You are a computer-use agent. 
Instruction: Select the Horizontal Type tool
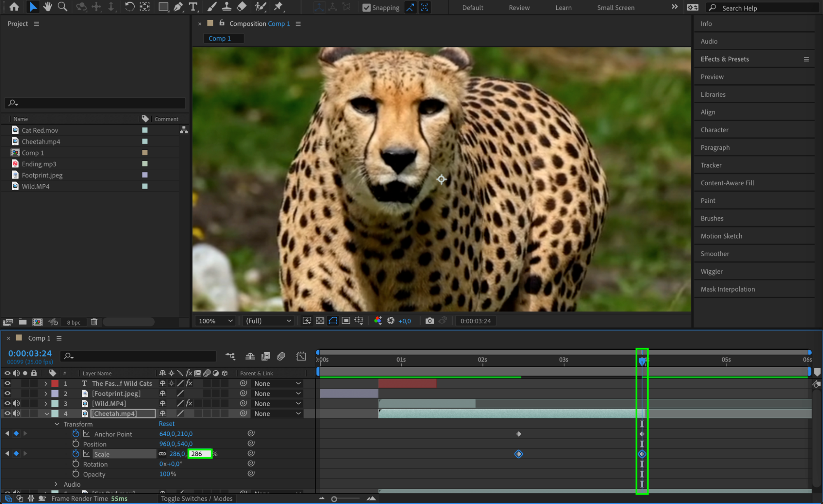[x=193, y=7]
